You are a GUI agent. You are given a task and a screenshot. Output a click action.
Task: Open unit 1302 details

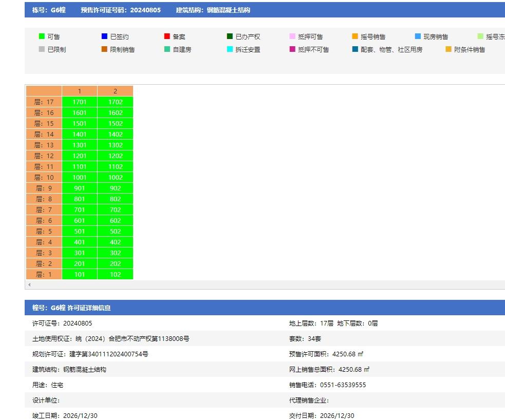point(115,145)
